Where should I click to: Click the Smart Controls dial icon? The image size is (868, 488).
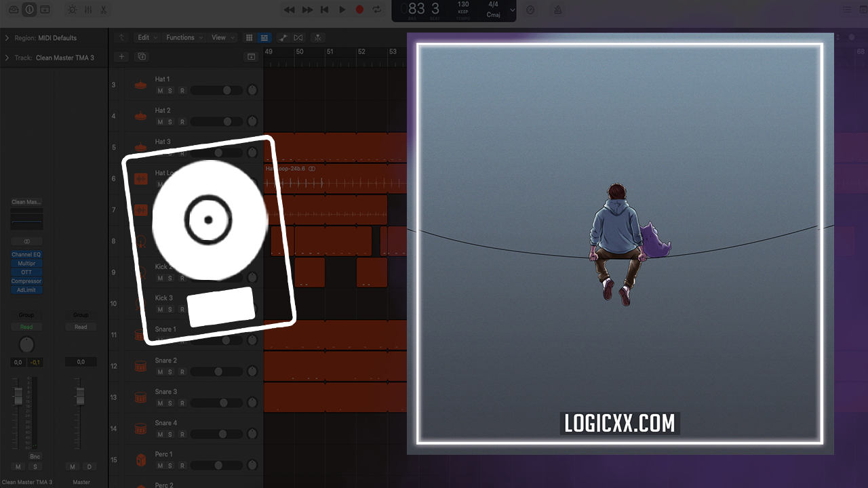tap(73, 9)
